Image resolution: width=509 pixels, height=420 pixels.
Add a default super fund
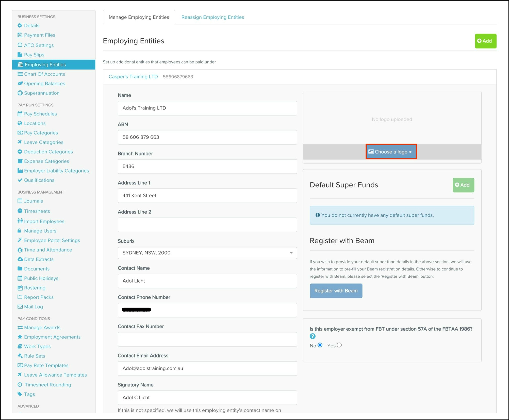coord(463,185)
